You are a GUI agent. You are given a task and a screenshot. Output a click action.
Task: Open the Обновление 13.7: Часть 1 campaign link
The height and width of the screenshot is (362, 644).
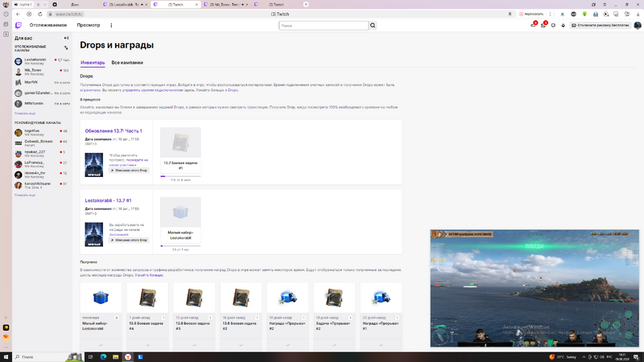click(114, 131)
